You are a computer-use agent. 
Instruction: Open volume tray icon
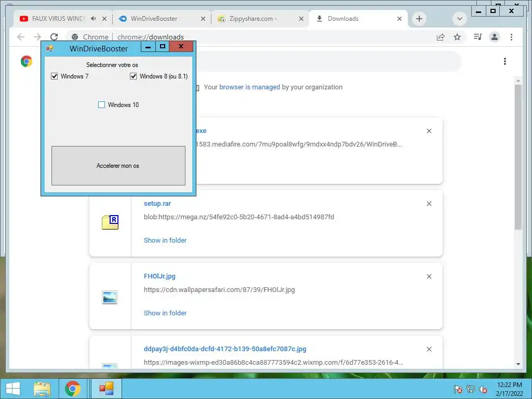click(483, 389)
